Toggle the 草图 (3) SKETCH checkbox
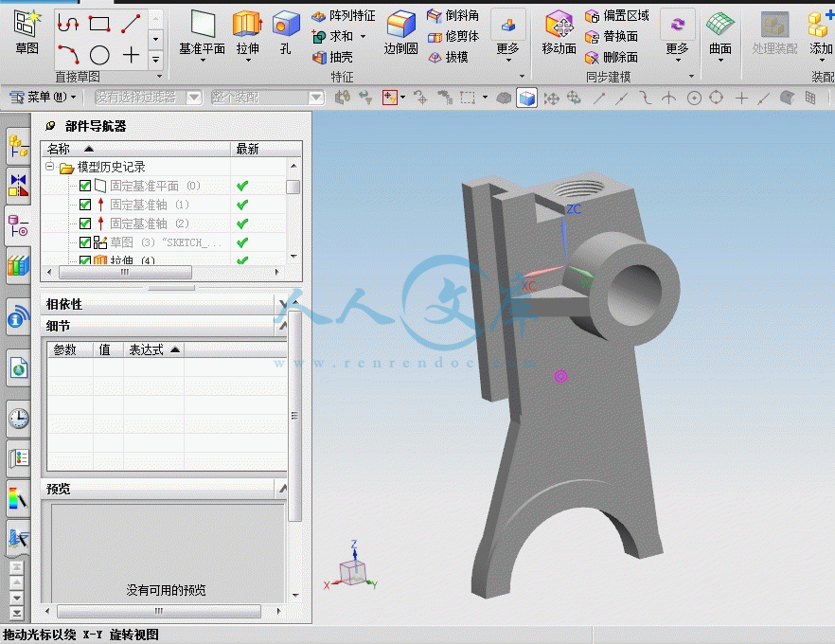The height and width of the screenshot is (644, 835). click(84, 242)
